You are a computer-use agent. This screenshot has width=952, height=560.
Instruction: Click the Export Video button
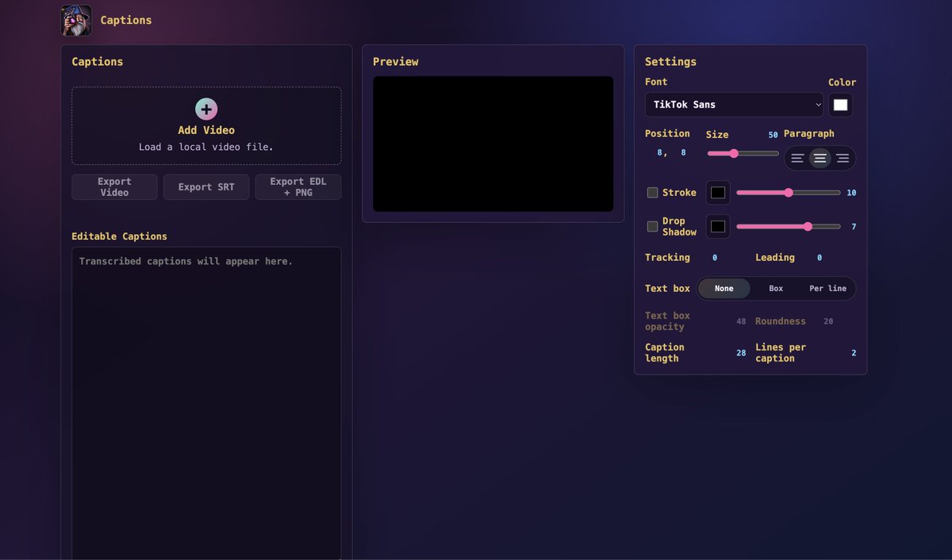click(x=114, y=187)
